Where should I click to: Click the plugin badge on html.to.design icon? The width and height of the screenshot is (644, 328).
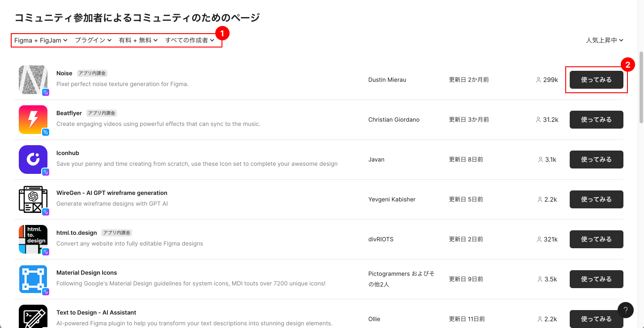[45, 252]
